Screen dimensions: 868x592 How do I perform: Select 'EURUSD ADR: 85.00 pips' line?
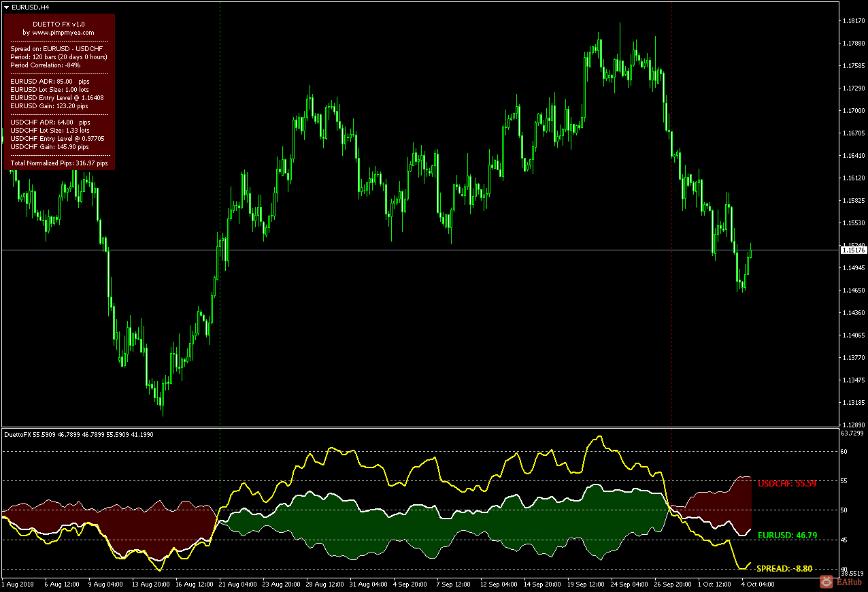50,82
